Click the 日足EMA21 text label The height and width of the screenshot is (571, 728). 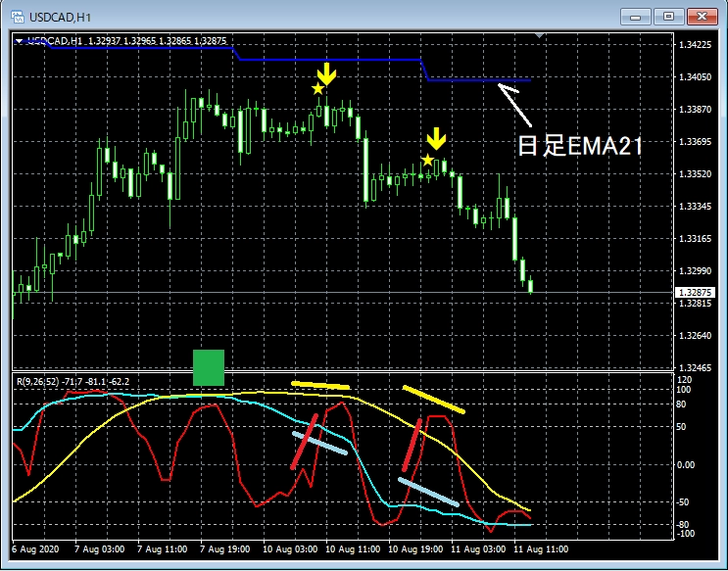pos(579,146)
